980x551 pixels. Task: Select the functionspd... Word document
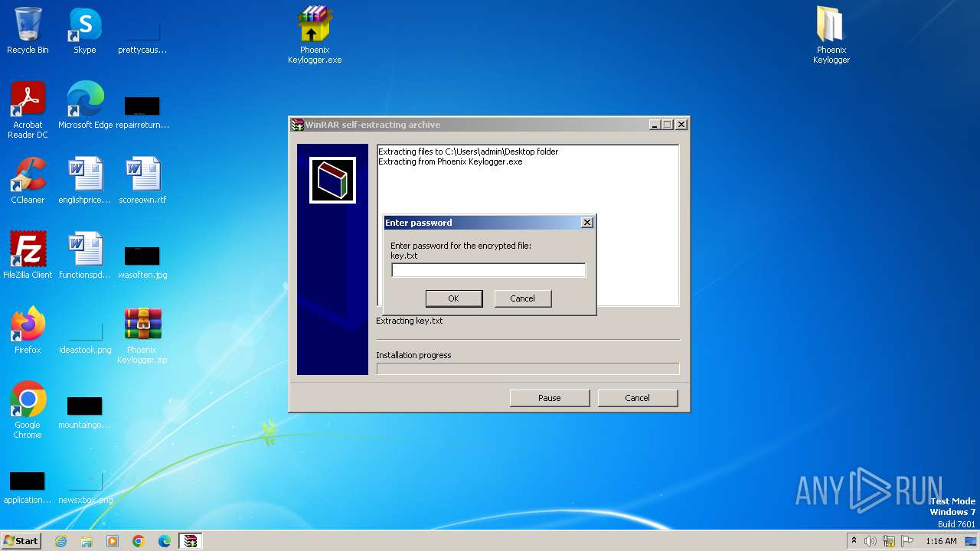85,255
